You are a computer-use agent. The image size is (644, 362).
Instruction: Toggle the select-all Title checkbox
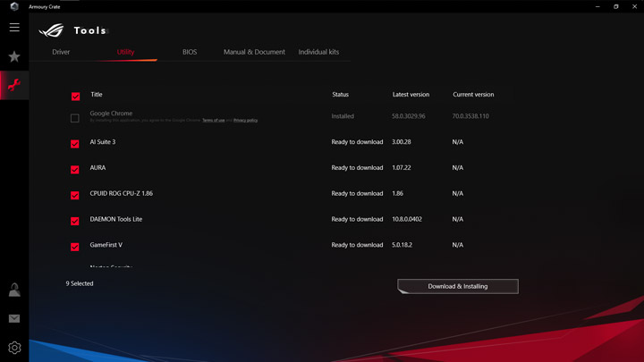[75, 97]
